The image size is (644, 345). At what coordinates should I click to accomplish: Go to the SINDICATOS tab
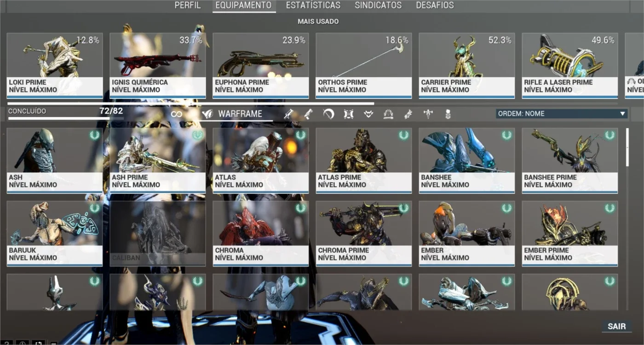[378, 6]
